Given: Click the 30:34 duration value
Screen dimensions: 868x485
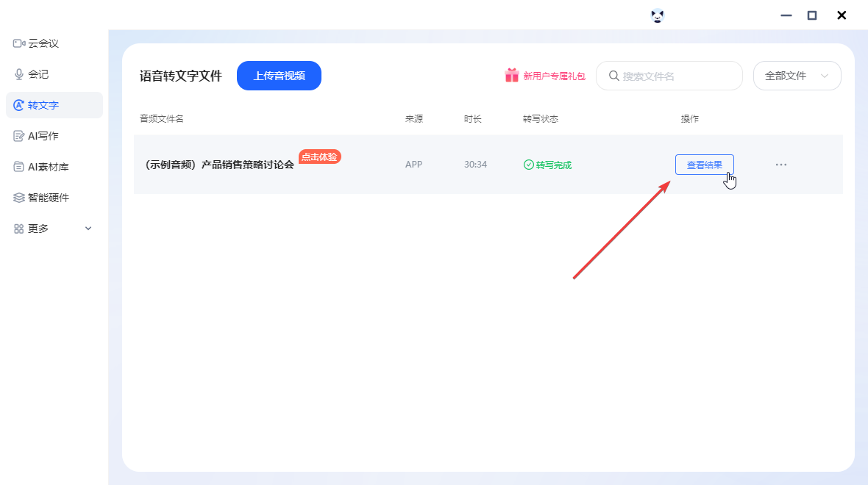Looking at the screenshot, I should [x=475, y=165].
